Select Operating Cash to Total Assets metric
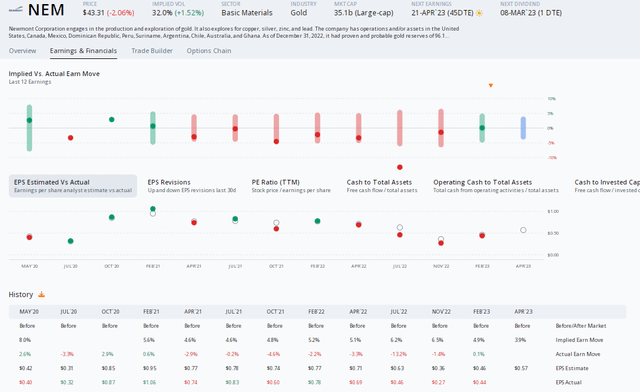Screen dimensions: 640x392 click(x=496, y=186)
